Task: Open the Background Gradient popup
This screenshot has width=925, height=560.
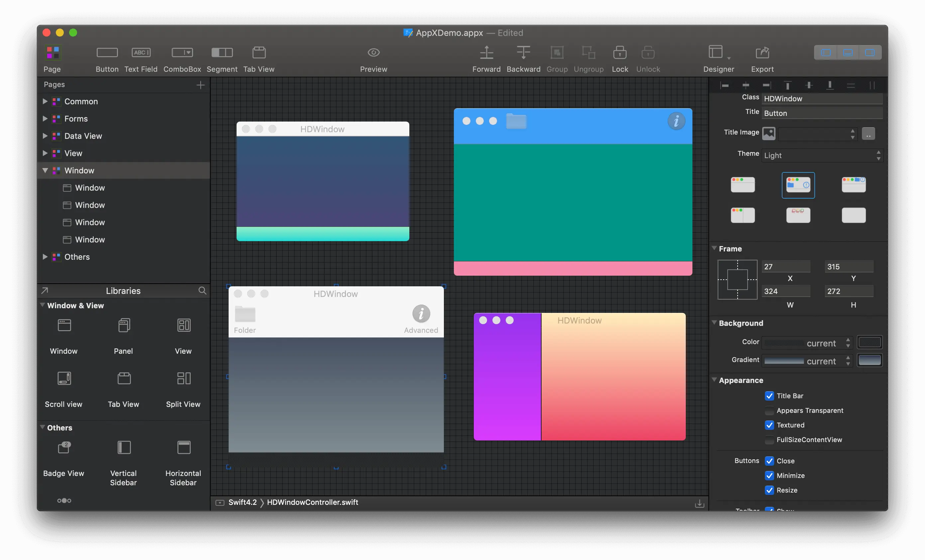Action: pyautogui.click(x=807, y=361)
